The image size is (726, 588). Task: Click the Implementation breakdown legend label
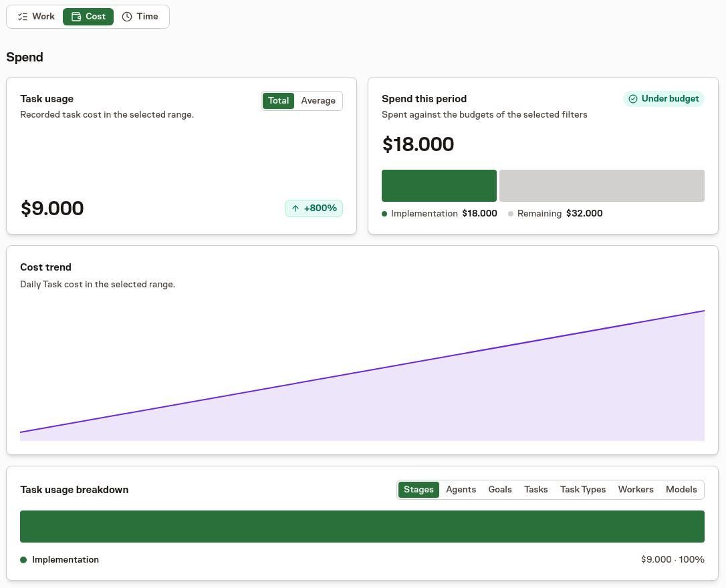click(66, 560)
